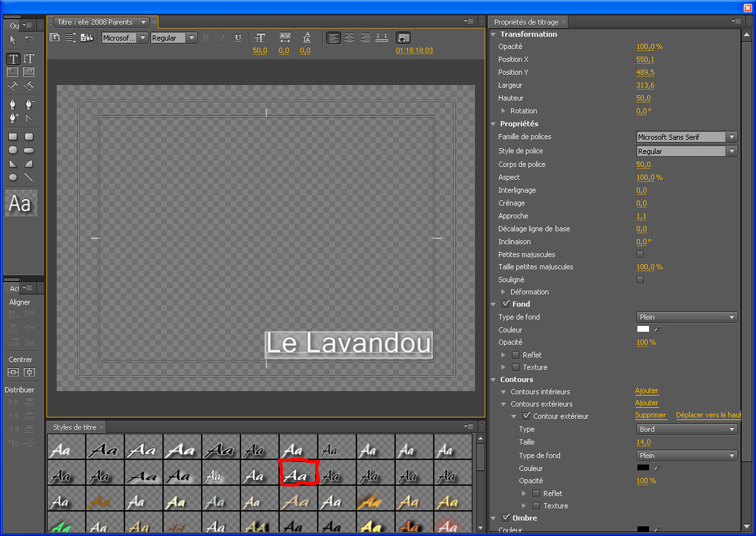Open toolbar font style Regular dropdown

point(173,37)
